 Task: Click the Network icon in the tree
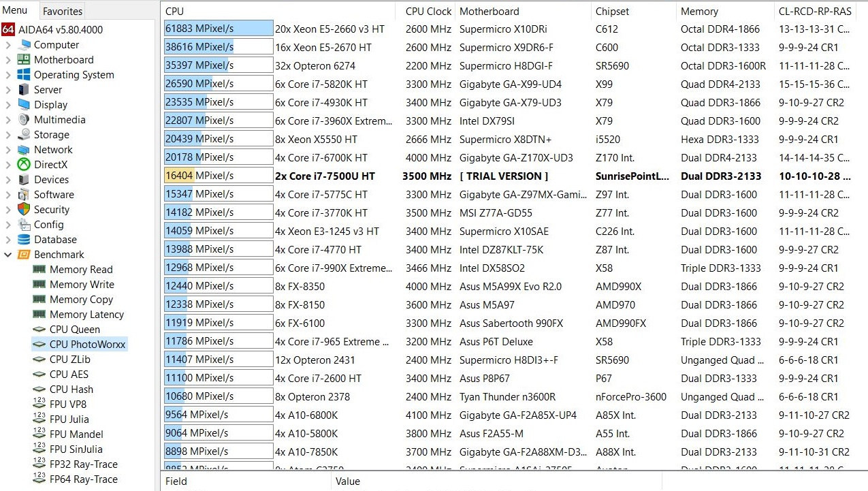coord(24,150)
